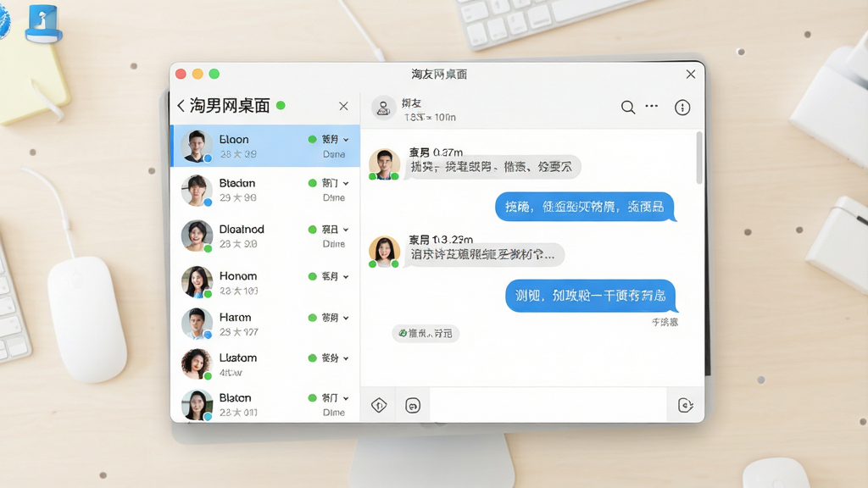Viewport: 868px width, 488px height.
Task: Open the three-dot more options menu
Action: click(x=652, y=106)
